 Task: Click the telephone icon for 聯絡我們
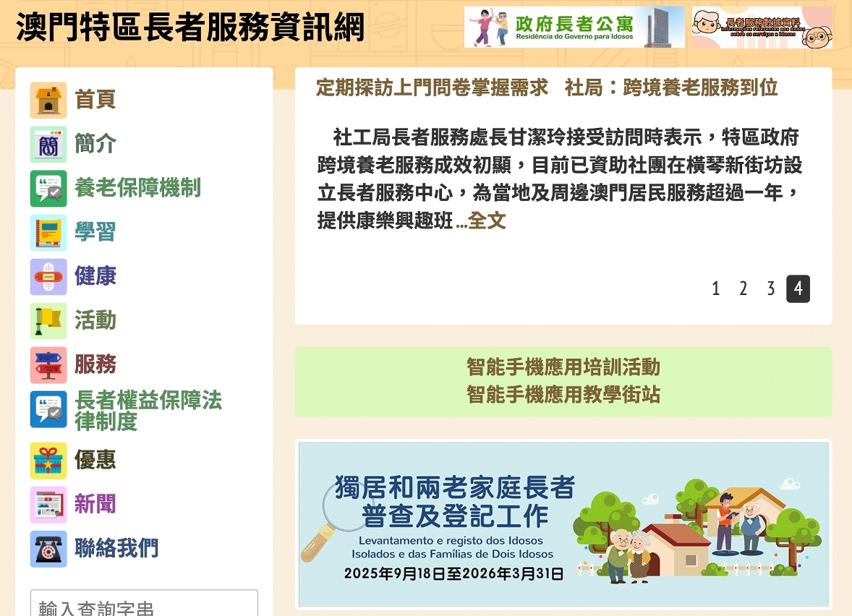coord(48,549)
